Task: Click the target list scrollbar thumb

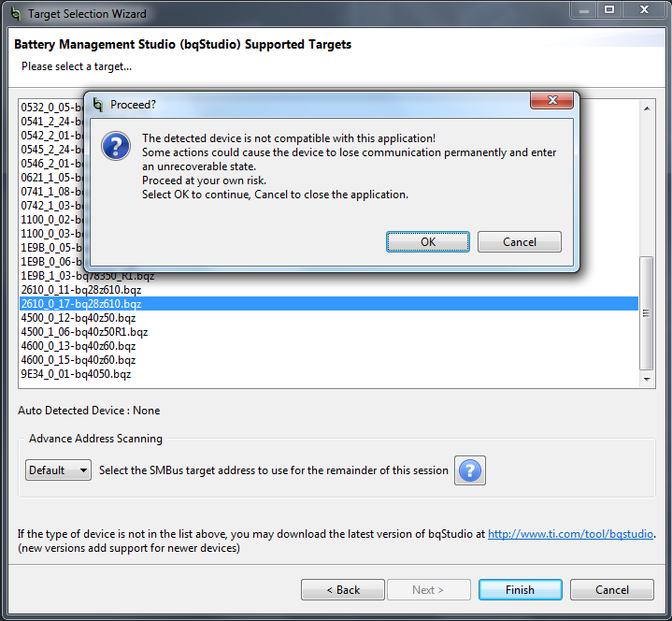Action: pos(646,313)
